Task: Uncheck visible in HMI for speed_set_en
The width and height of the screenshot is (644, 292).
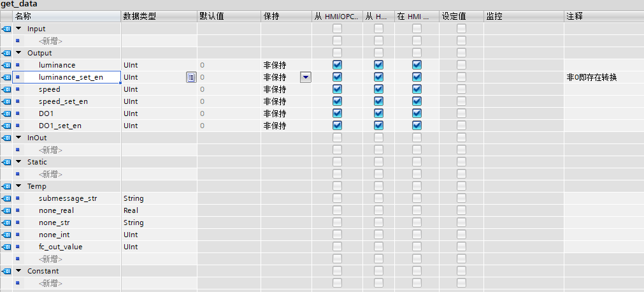Action: [417, 101]
